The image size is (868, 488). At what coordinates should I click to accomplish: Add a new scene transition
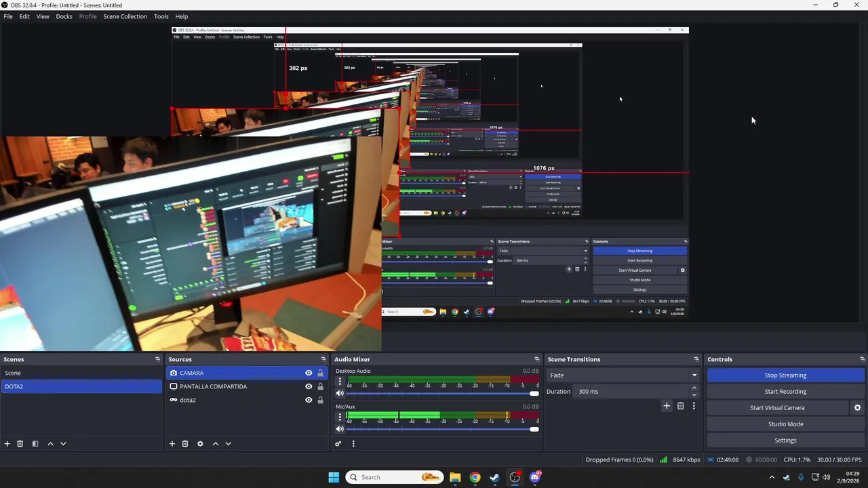667,406
